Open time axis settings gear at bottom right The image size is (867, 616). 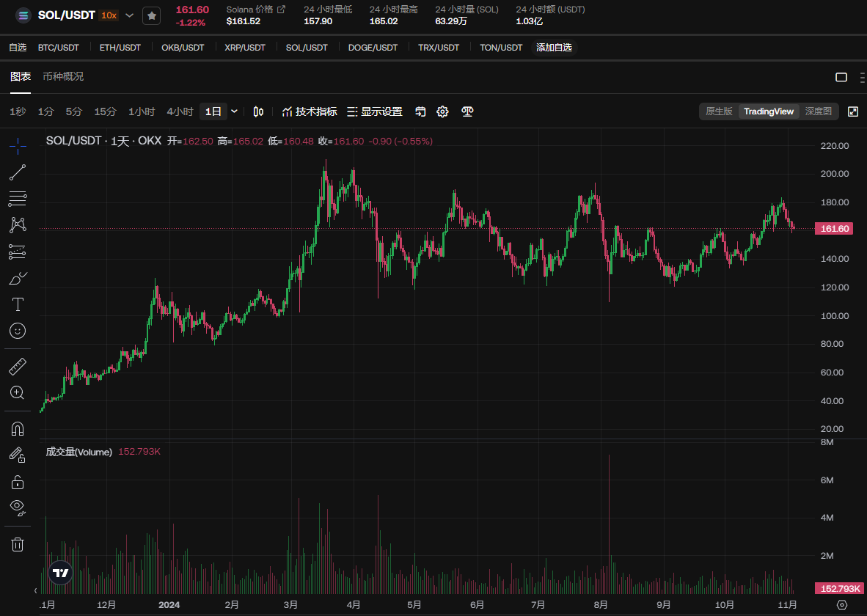841,605
